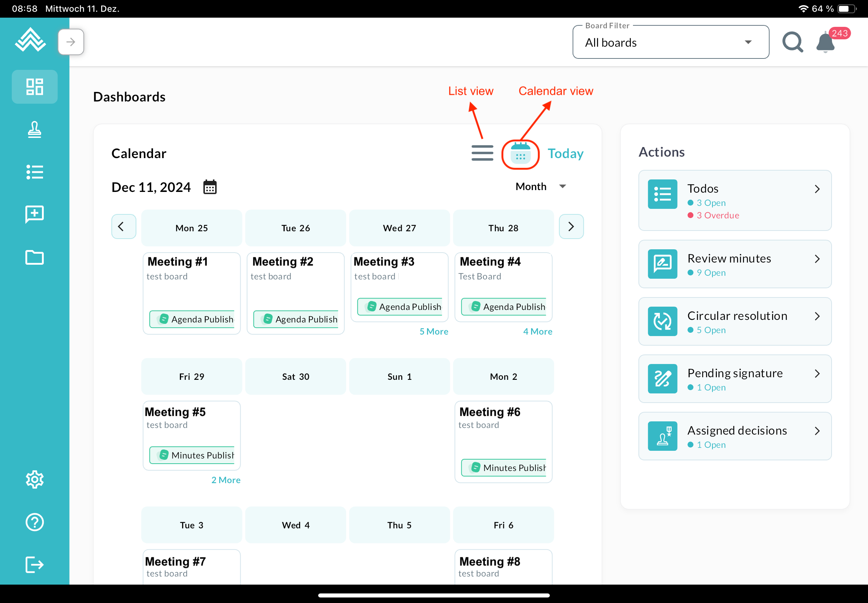Switch to list view
Screen dimensions: 868x603
click(482, 153)
